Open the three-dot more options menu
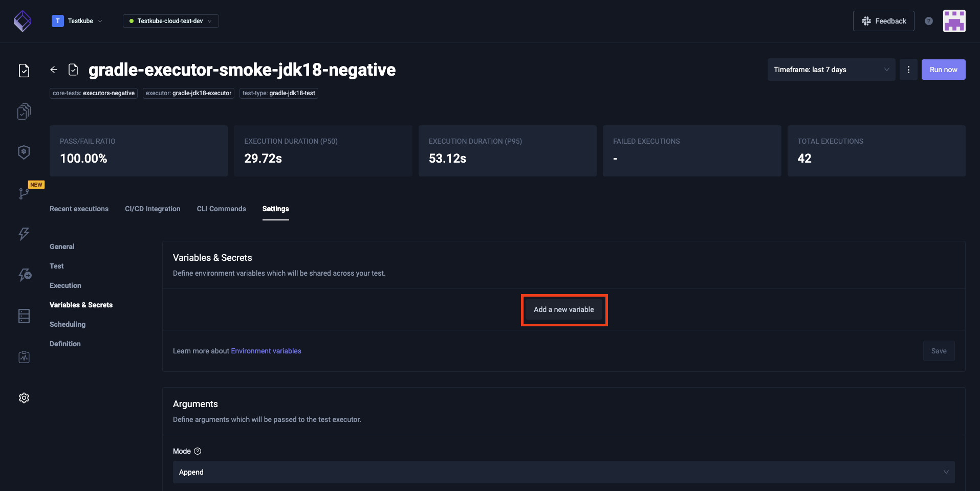The image size is (980, 491). (x=908, y=70)
